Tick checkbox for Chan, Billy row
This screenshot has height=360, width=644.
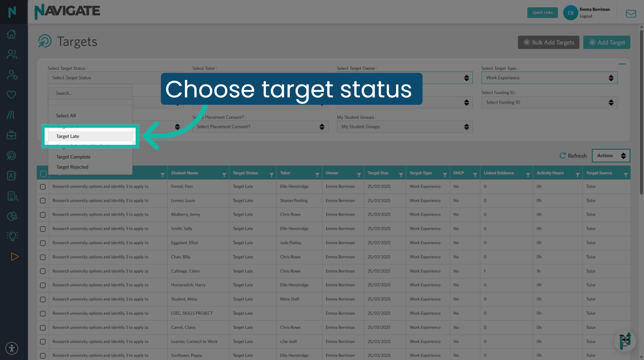tap(43, 257)
